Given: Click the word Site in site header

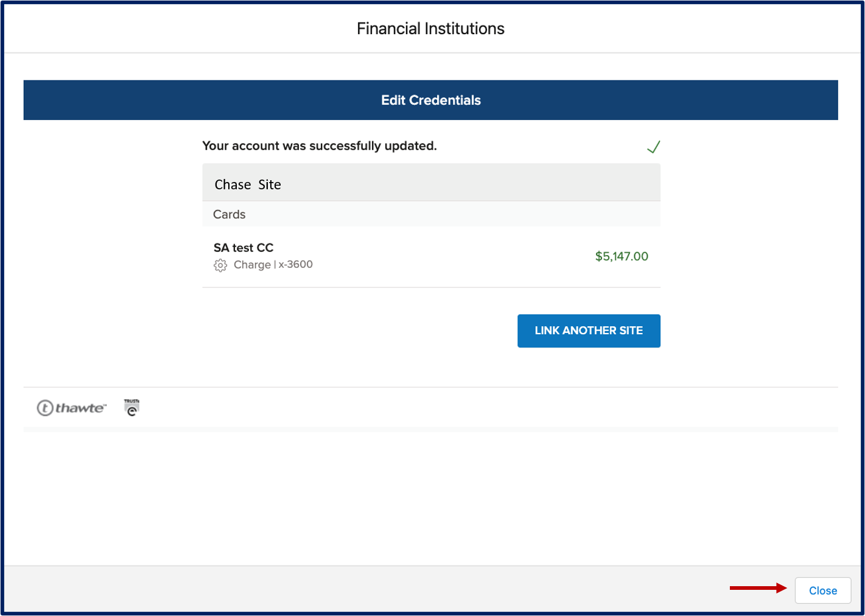Looking at the screenshot, I should 270,184.
